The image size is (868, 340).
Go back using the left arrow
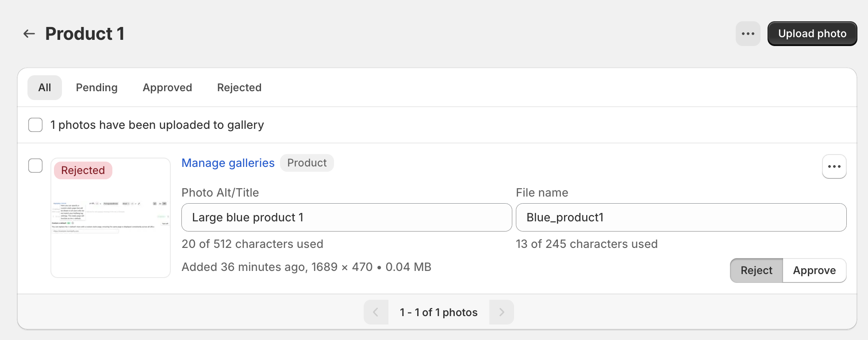coord(29,34)
